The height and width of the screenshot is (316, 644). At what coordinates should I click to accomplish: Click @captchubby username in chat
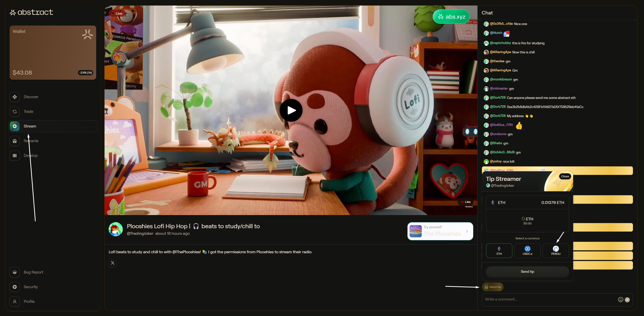click(x=500, y=43)
